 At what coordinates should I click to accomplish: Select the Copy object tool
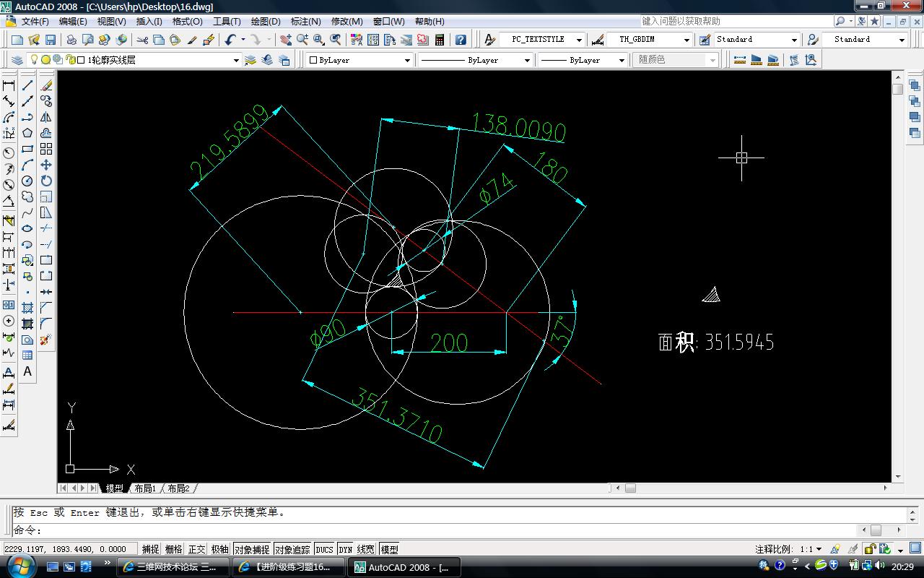pos(46,101)
